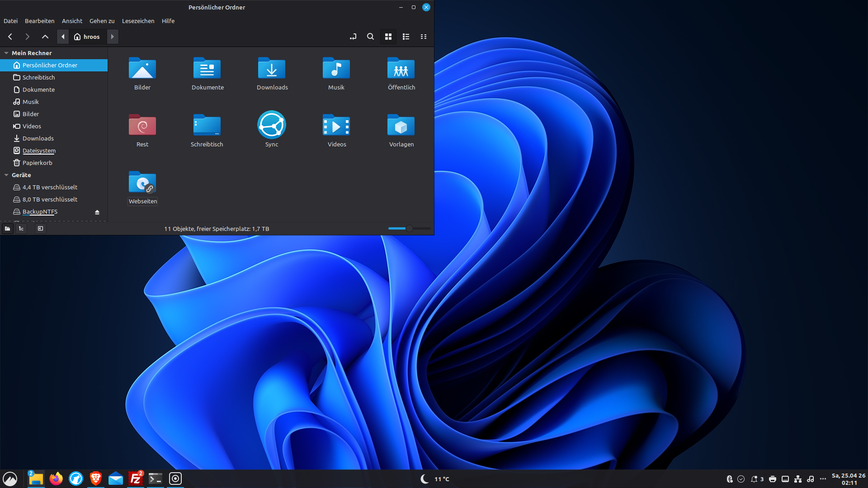Open the BackupNTFS device
This screenshot has width=868, height=488.
tap(40, 211)
